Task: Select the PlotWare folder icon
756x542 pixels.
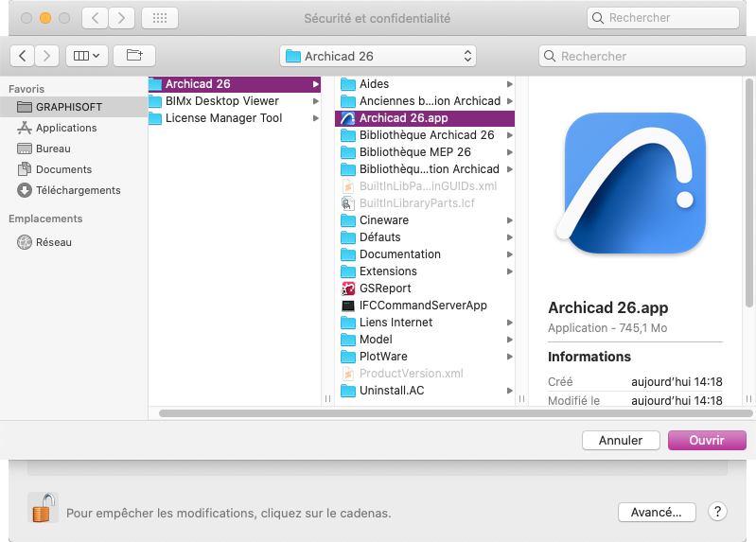Action: coord(347,357)
